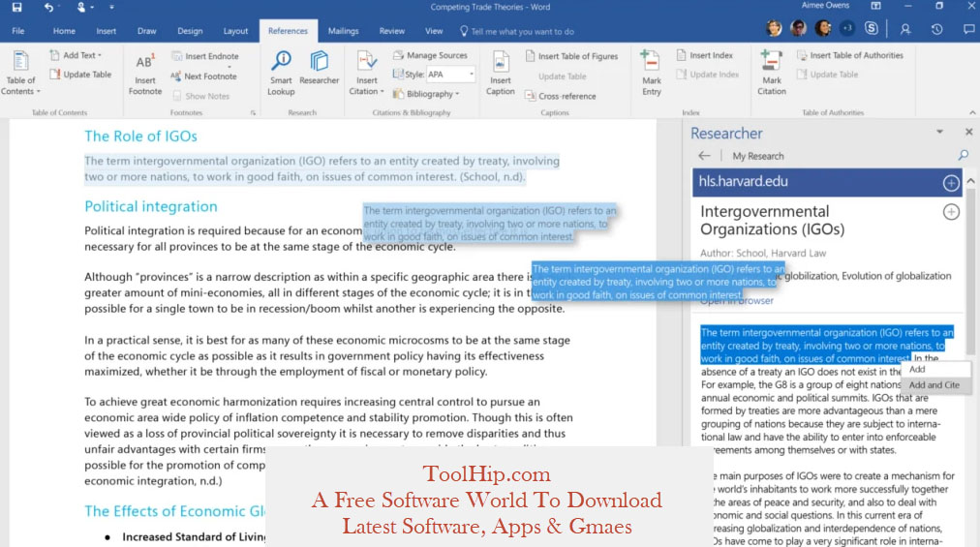The width and height of the screenshot is (980, 547).
Task: Undo the last action
Action: 48,7
